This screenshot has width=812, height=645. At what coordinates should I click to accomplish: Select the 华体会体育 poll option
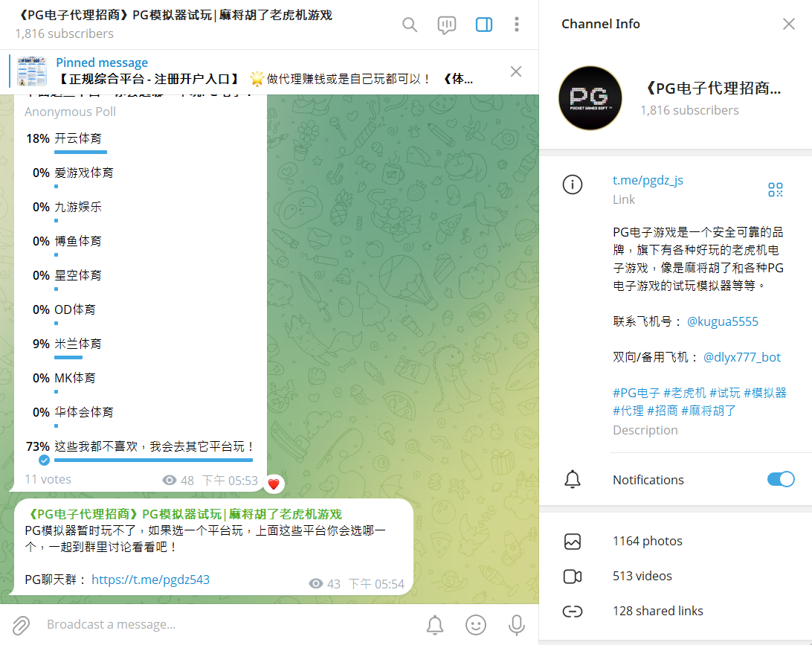pos(141,416)
